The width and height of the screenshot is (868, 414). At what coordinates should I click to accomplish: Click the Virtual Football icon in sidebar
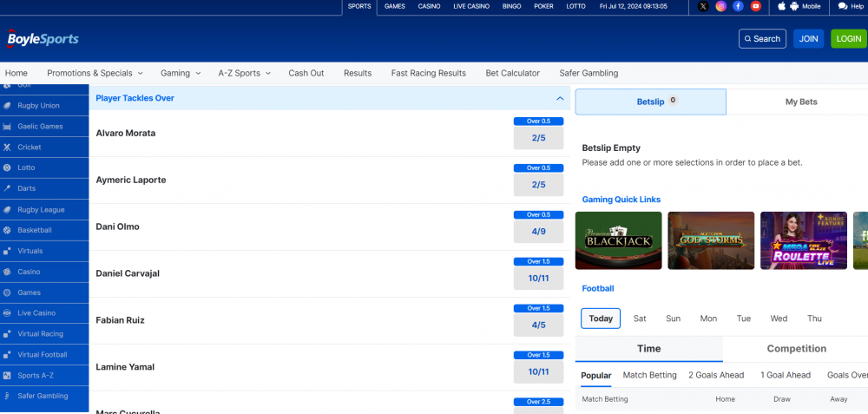[7, 355]
